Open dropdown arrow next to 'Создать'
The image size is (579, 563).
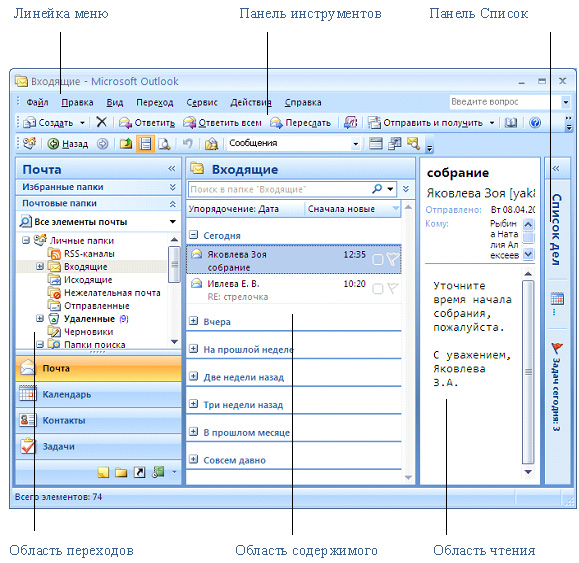click(x=82, y=123)
